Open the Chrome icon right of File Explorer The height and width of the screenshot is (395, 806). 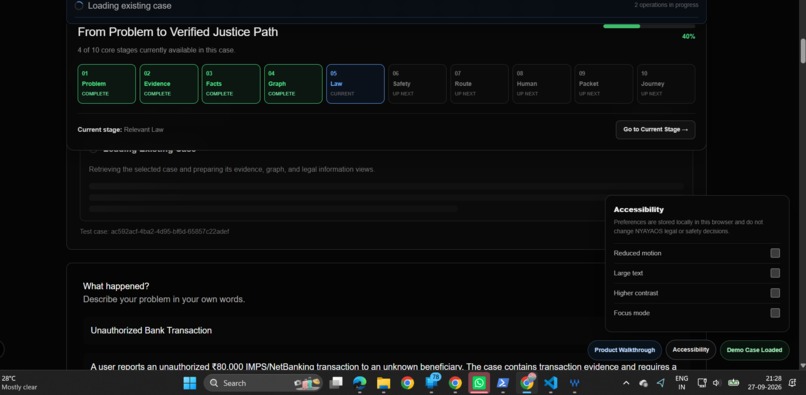(408, 383)
